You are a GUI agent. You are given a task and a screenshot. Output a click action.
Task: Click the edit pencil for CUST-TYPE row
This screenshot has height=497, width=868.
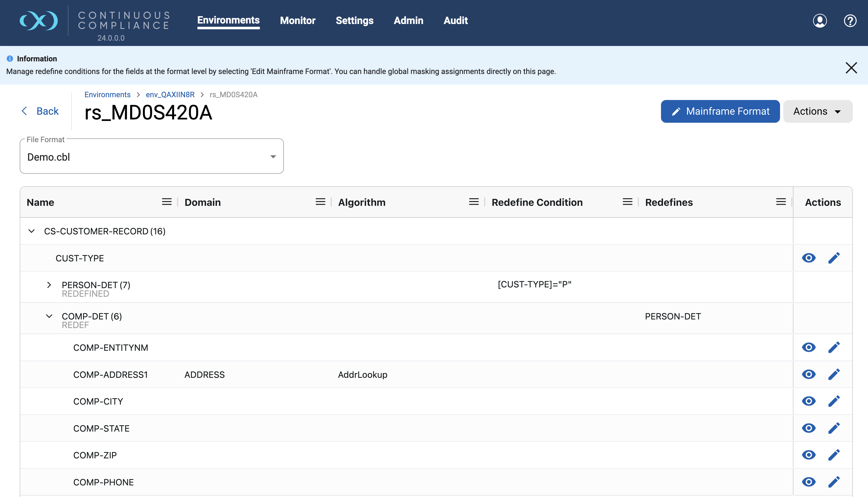[834, 258]
